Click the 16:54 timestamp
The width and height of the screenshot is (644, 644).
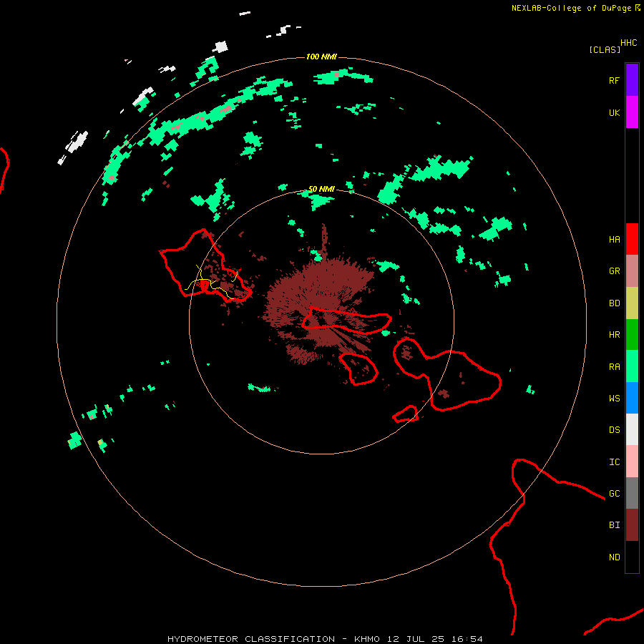(x=467, y=639)
